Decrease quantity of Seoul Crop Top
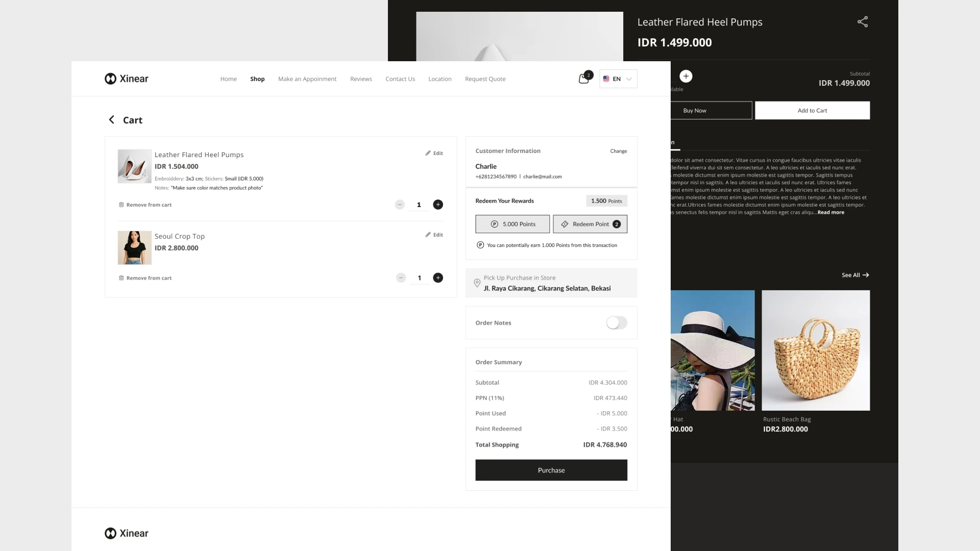 pos(401,278)
